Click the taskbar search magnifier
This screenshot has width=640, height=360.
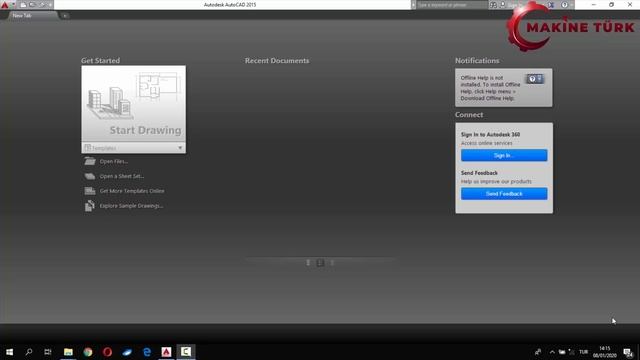pyautogui.click(x=29, y=352)
